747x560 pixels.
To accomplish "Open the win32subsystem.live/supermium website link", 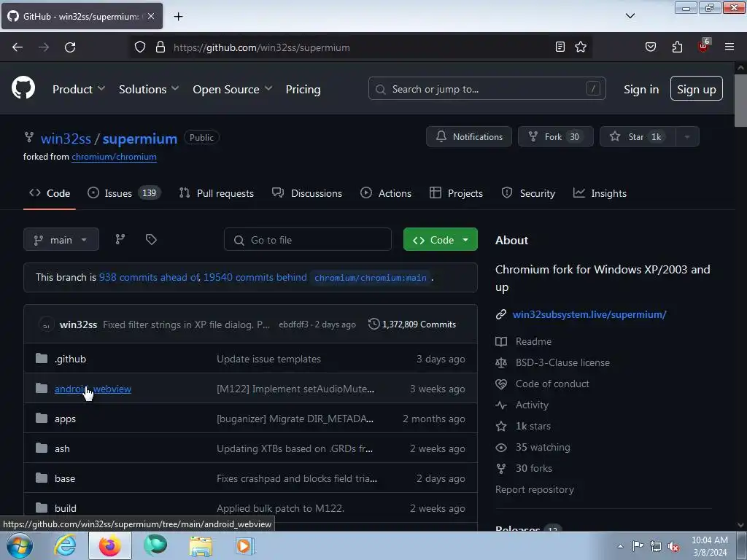I will coord(589,314).
